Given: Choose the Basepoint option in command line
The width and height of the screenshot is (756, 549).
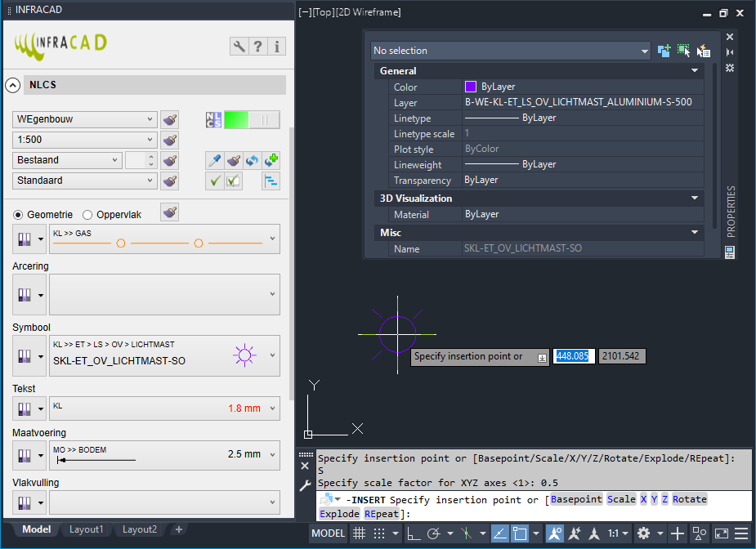Looking at the screenshot, I should click(x=576, y=499).
